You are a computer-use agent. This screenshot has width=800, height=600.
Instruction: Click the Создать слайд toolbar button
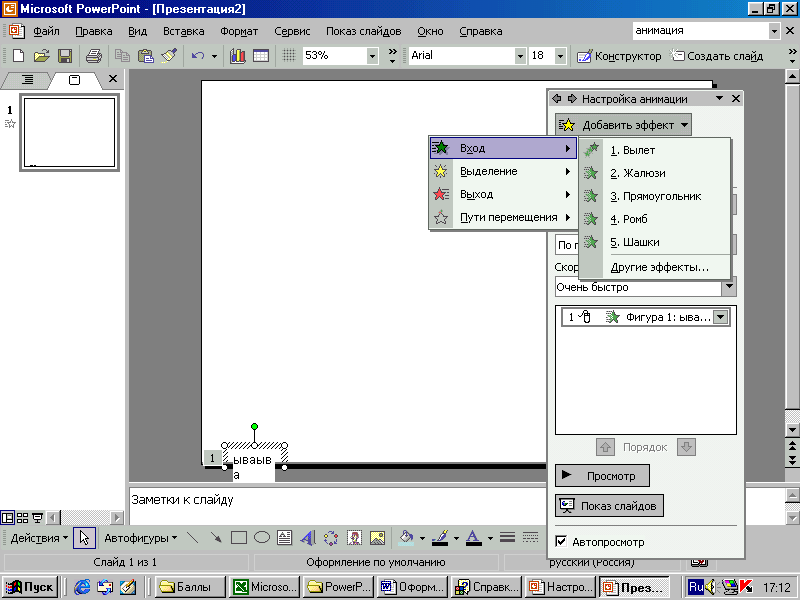(x=717, y=56)
